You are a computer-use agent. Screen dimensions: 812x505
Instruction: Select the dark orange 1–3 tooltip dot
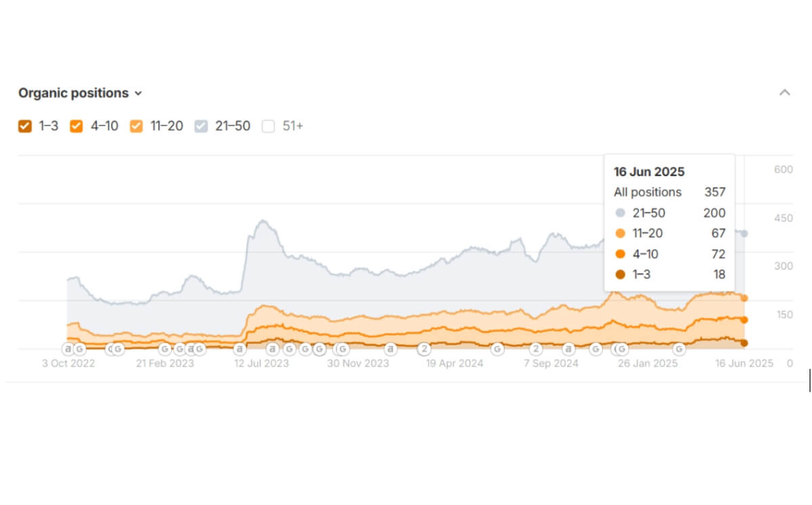(621, 275)
